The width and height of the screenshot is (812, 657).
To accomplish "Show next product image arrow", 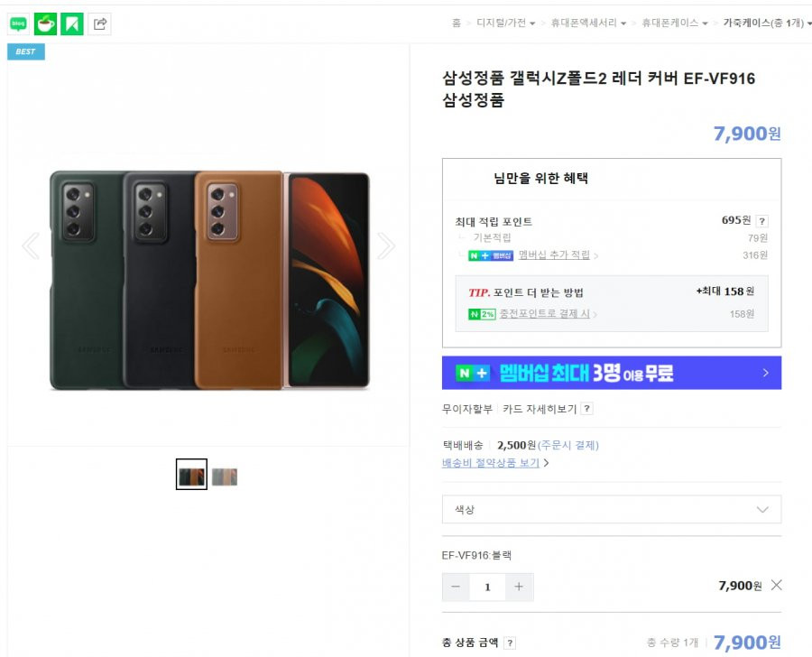I will click(x=386, y=245).
